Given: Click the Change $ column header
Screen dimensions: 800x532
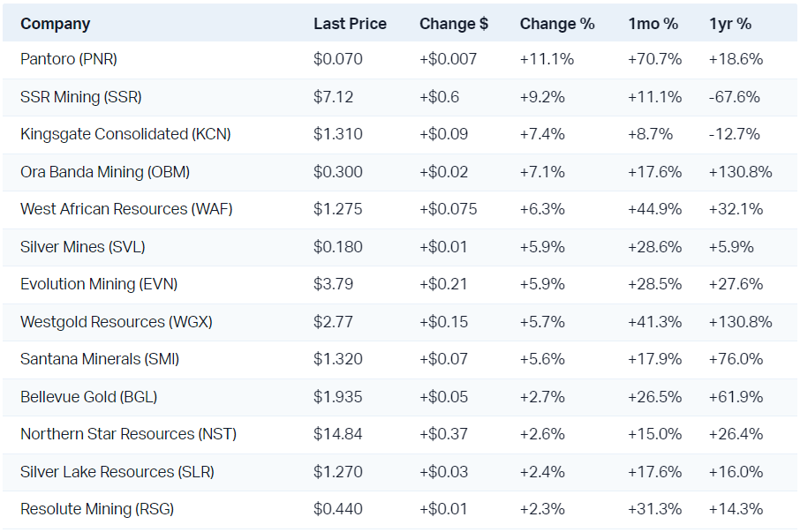Looking at the screenshot, I should click(454, 24).
